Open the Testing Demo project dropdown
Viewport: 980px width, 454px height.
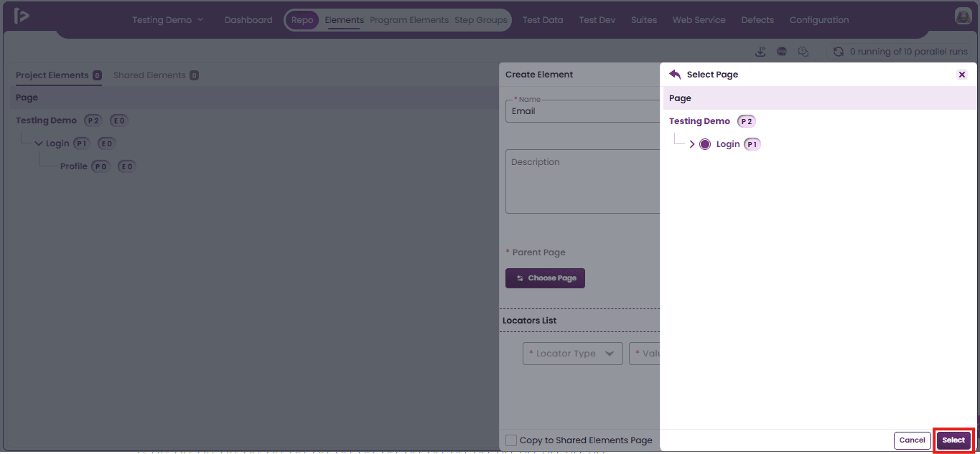(167, 20)
